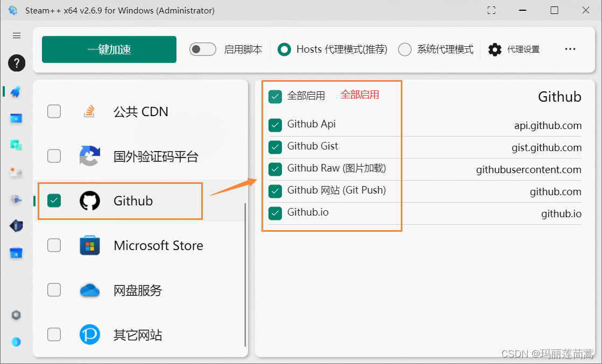
Task: Open the hexagon settings sidebar icon
Action: (x=16, y=315)
